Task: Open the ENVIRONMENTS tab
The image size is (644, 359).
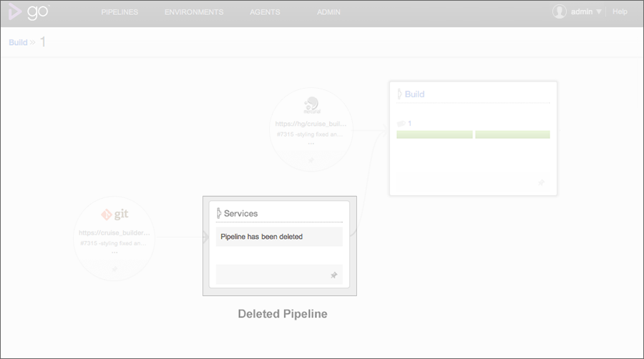Action: pyautogui.click(x=194, y=12)
